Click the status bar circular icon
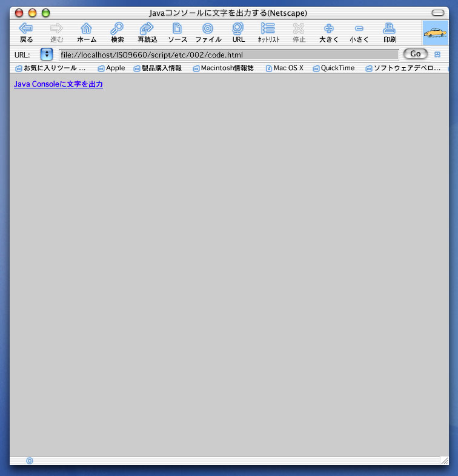 tap(30, 461)
